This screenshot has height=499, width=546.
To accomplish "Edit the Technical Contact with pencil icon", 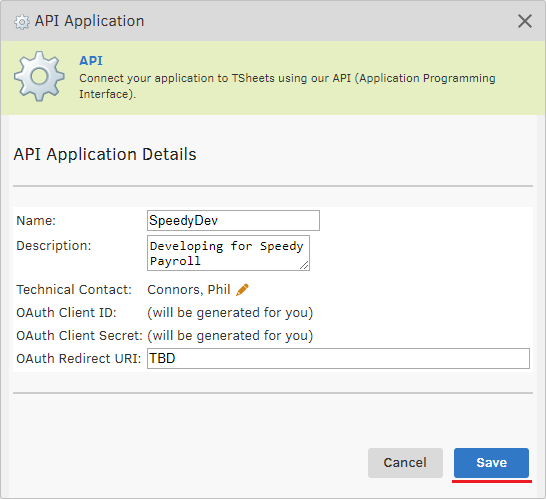I will 242,290.
